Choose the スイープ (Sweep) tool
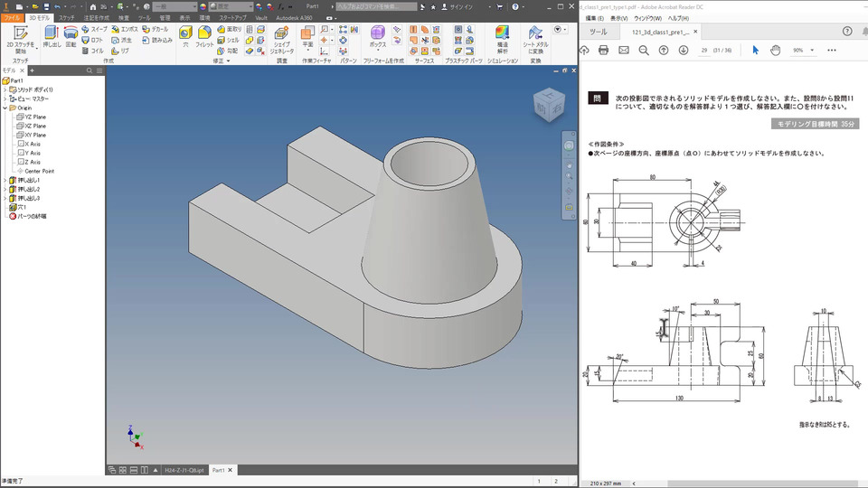 pos(94,29)
